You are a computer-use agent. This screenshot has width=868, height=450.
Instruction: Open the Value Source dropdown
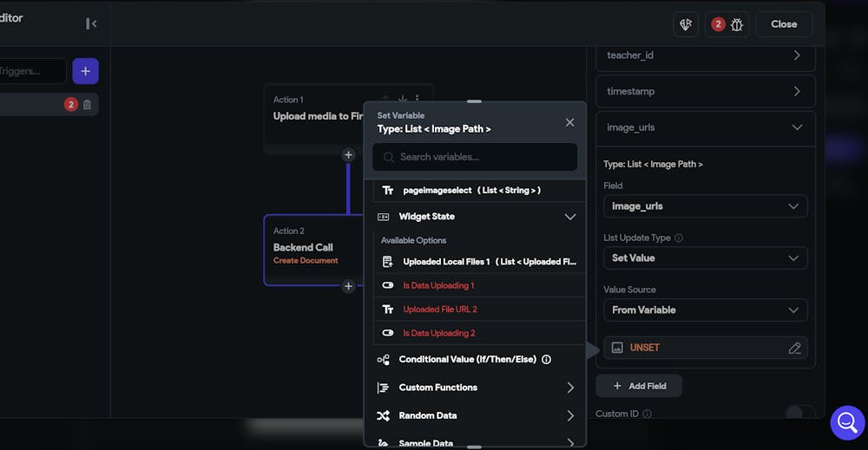pyautogui.click(x=705, y=310)
